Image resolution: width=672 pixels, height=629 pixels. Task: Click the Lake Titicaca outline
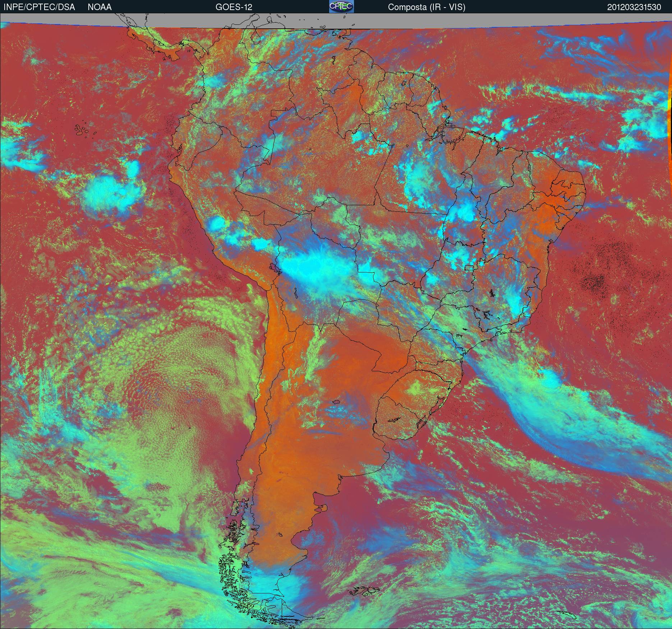273,268
